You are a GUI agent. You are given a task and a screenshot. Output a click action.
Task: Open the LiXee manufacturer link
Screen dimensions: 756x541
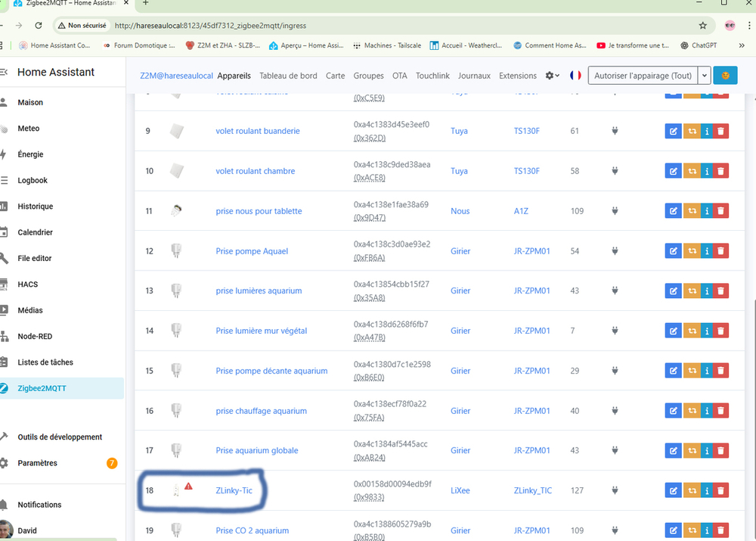(460, 490)
